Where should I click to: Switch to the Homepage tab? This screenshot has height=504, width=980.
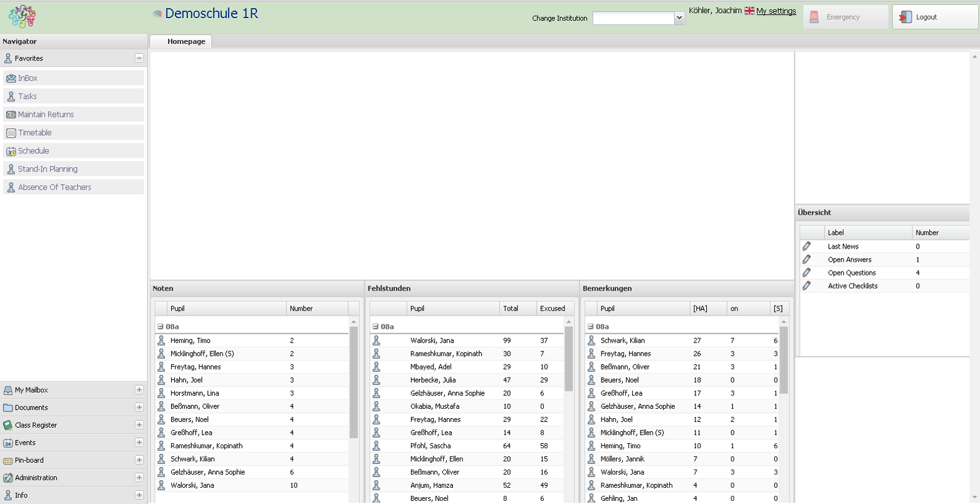[x=186, y=41]
